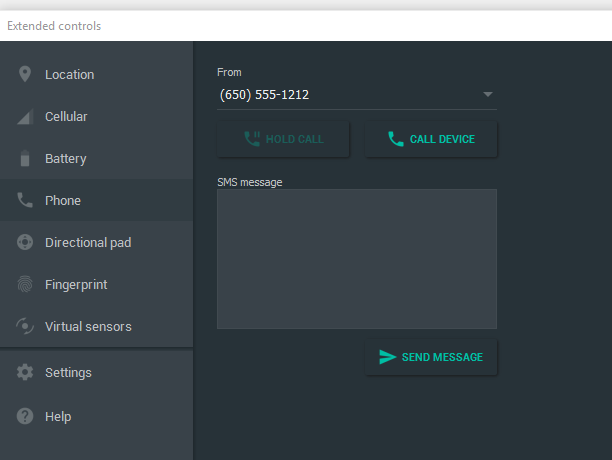The image size is (612, 460).
Task: Click the (650) 555-1212 phone number field
Action: tap(357, 94)
